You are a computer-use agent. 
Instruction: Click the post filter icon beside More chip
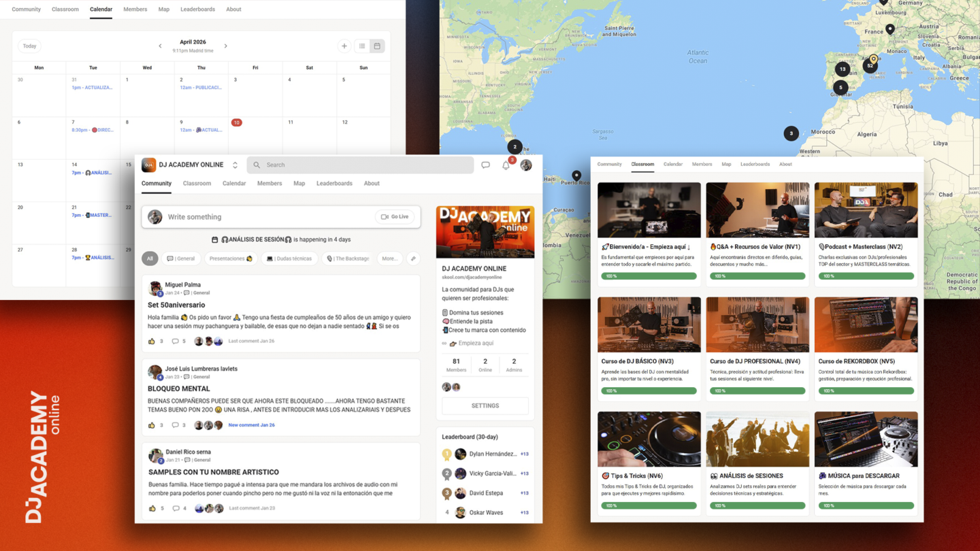pos(413,258)
